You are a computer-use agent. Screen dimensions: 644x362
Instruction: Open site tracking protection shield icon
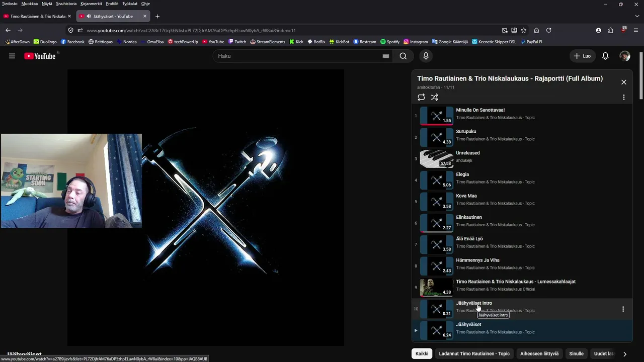[x=70, y=30]
